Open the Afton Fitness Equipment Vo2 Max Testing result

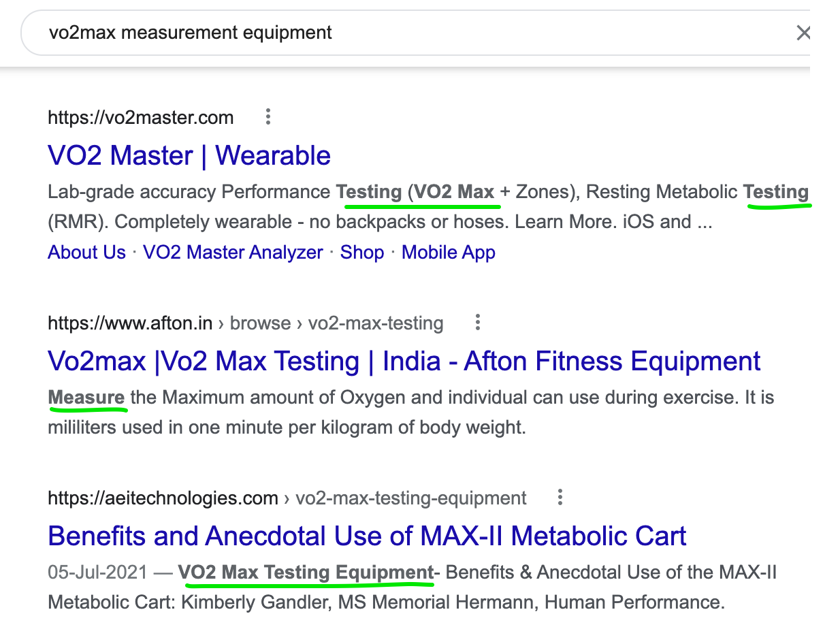pos(404,361)
